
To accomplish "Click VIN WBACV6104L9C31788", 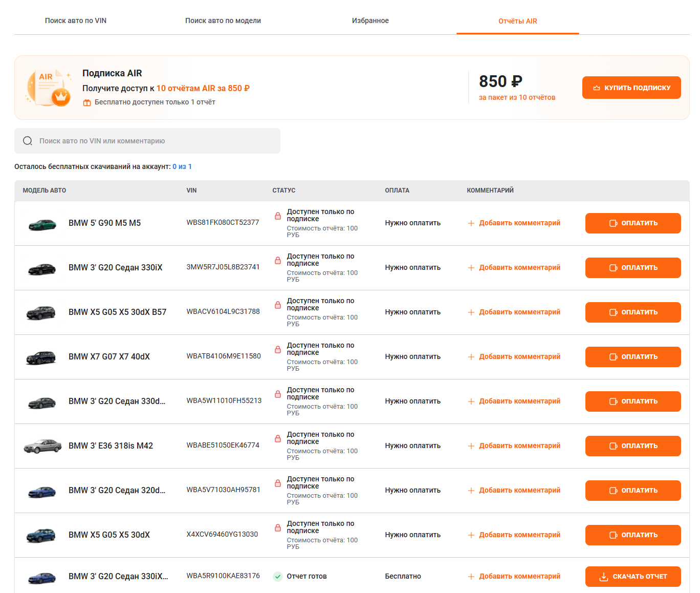I will pyautogui.click(x=223, y=312).
